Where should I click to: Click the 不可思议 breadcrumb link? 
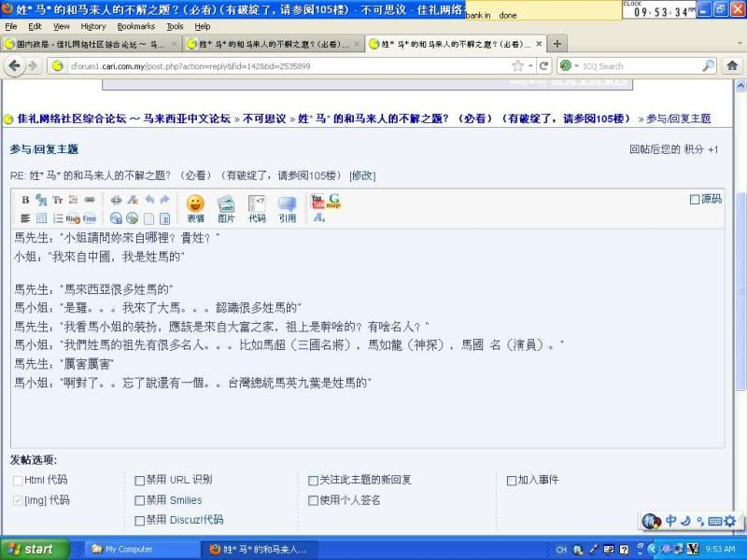click(x=265, y=119)
